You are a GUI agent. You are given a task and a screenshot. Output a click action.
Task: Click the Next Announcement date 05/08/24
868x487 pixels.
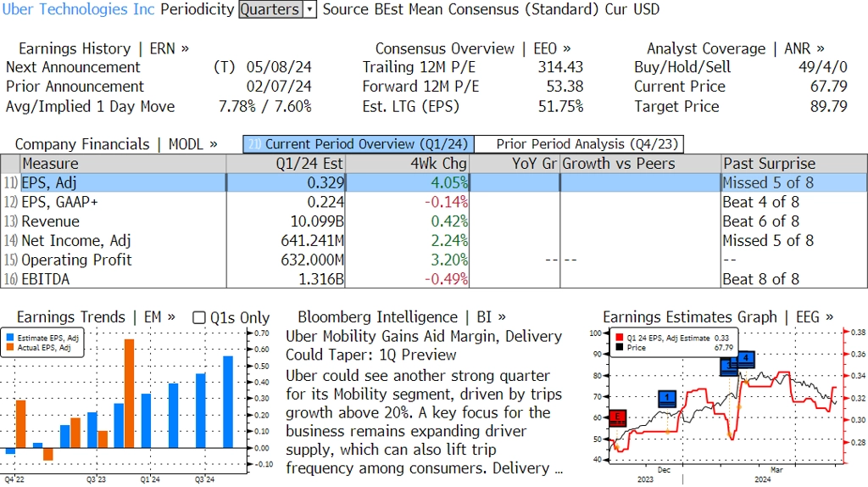pos(279,67)
